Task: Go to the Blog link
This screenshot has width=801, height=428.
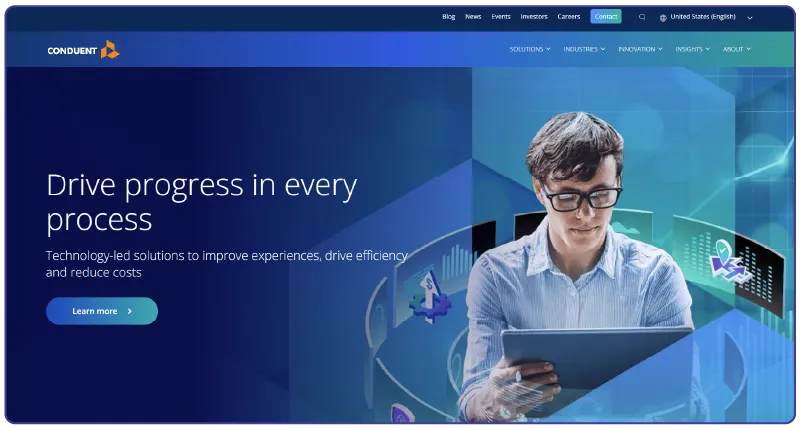Action: 448,17
